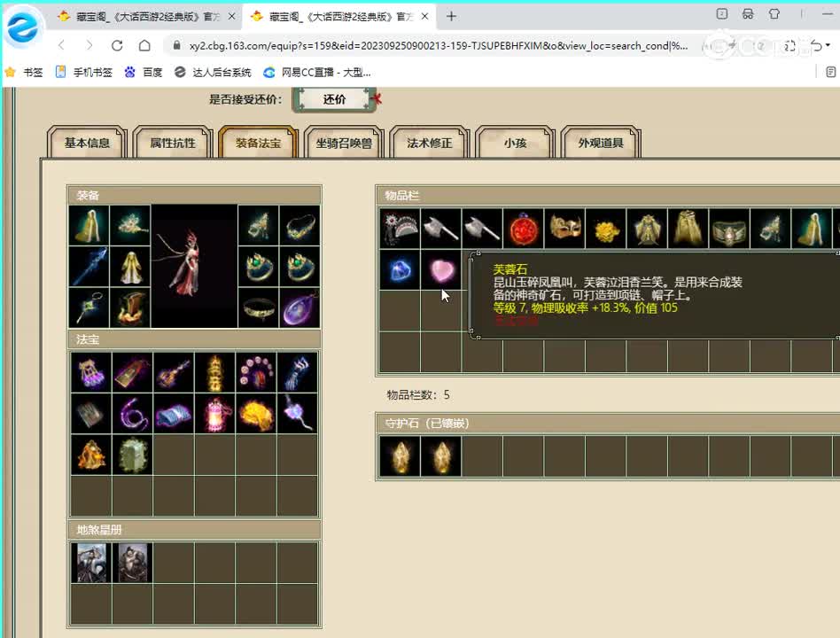Open the 达人后台系统 bookmark
840x638 pixels.
(213, 72)
